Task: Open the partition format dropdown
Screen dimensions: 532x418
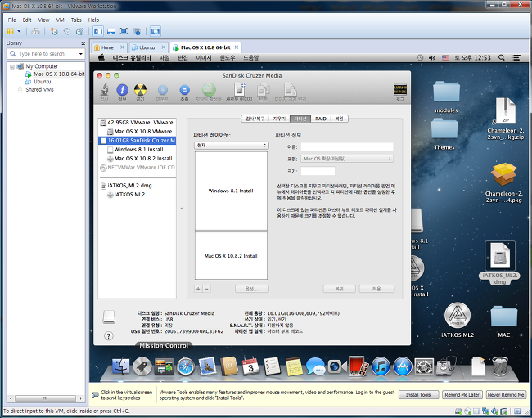Action: click(x=347, y=159)
